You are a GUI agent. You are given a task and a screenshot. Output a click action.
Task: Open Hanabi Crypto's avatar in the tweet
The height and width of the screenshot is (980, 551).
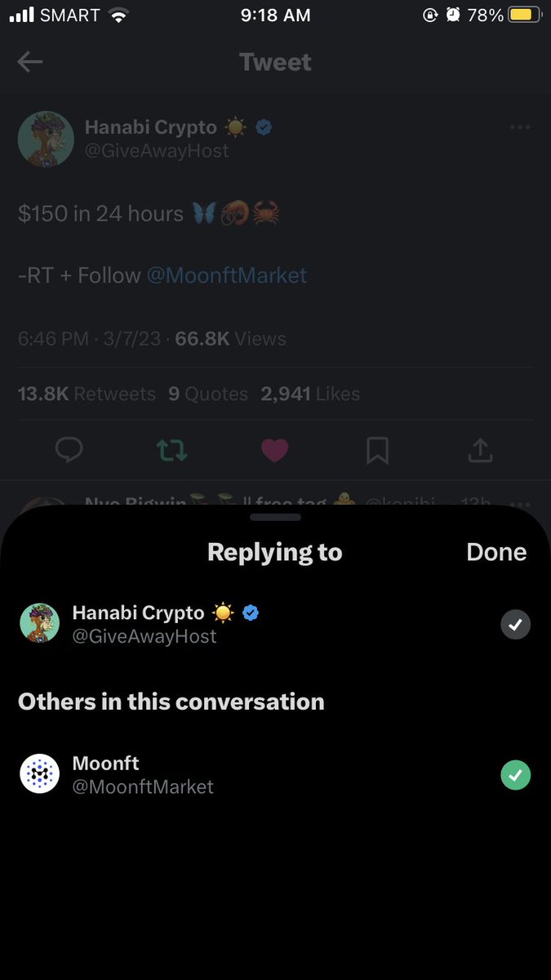[46, 139]
